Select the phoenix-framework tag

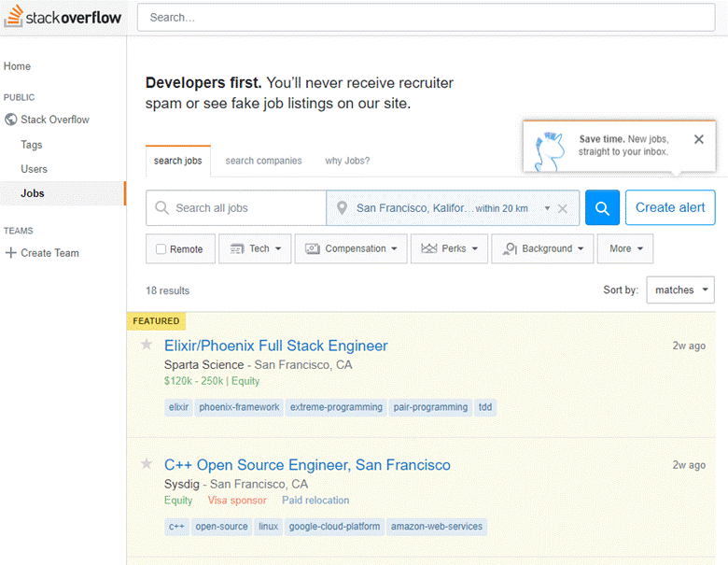click(239, 407)
